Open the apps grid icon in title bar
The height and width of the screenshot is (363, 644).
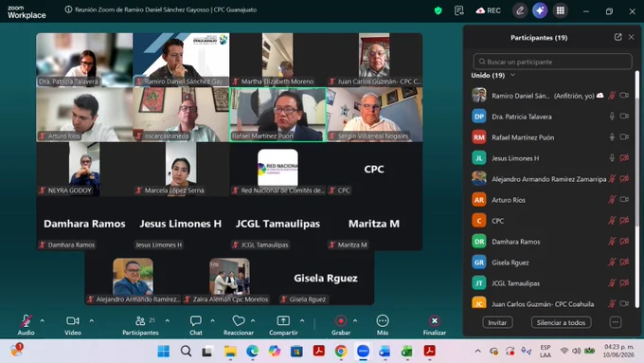[x=561, y=10]
